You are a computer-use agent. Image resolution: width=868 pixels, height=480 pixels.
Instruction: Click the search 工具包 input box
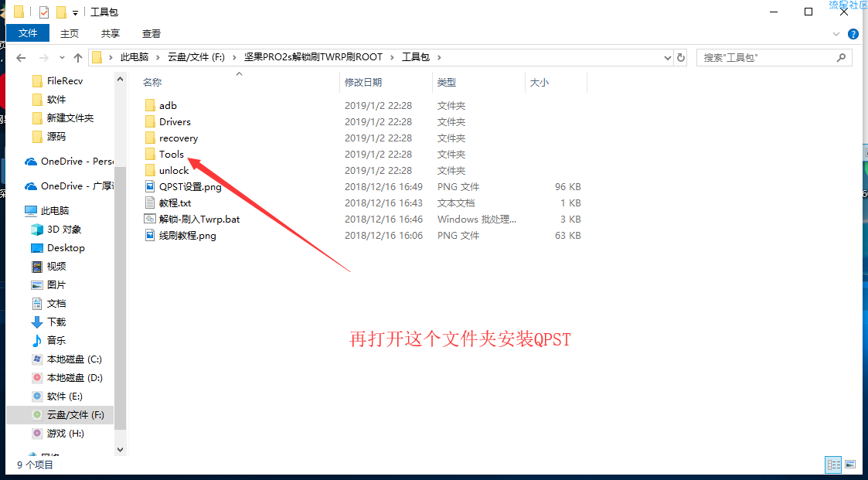(773, 57)
